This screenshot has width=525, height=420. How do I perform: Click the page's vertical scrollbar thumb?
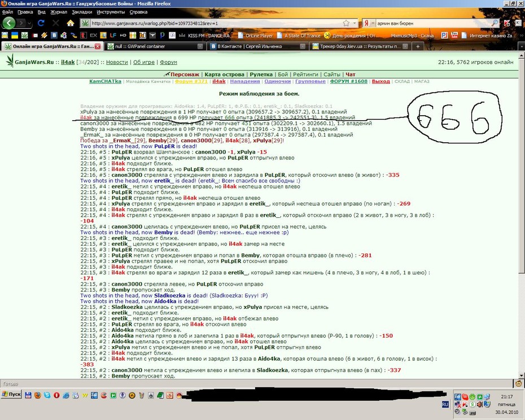[x=522, y=167]
